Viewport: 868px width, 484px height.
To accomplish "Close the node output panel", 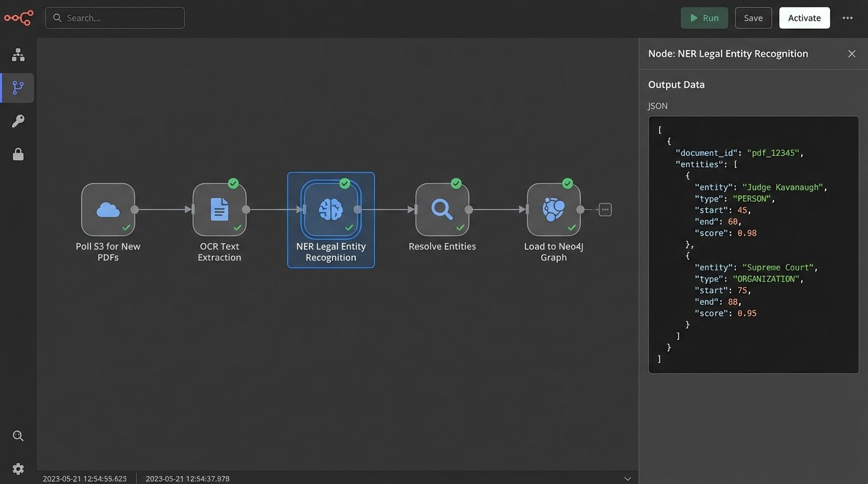I will pos(852,54).
